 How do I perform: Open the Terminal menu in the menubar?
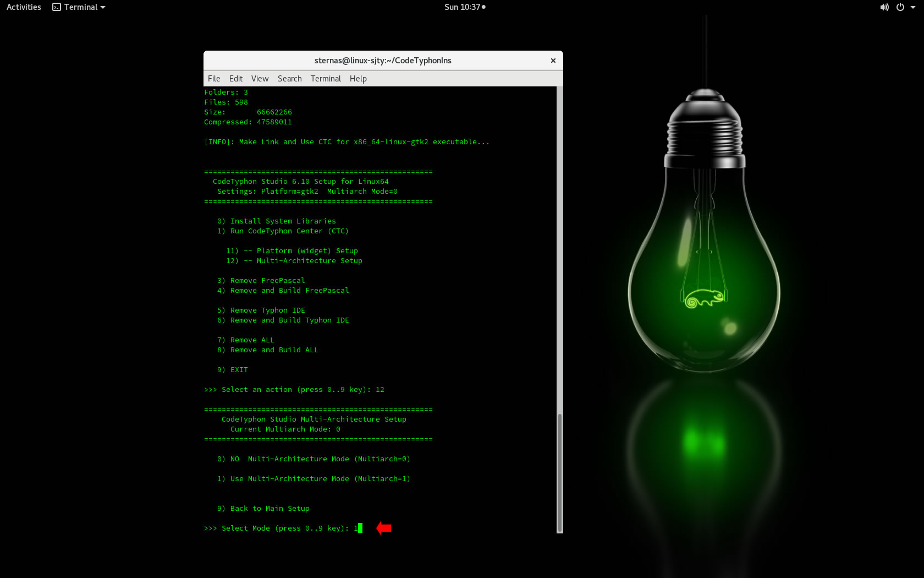tap(326, 79)
